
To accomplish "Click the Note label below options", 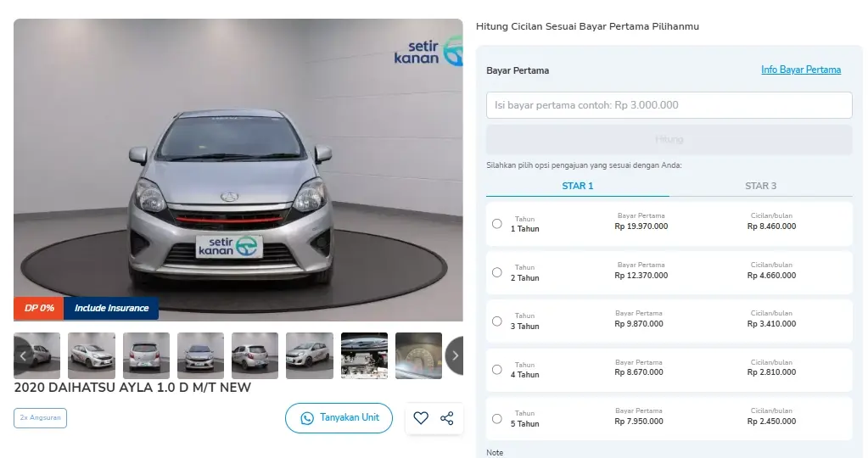I will tap(495, 452).
